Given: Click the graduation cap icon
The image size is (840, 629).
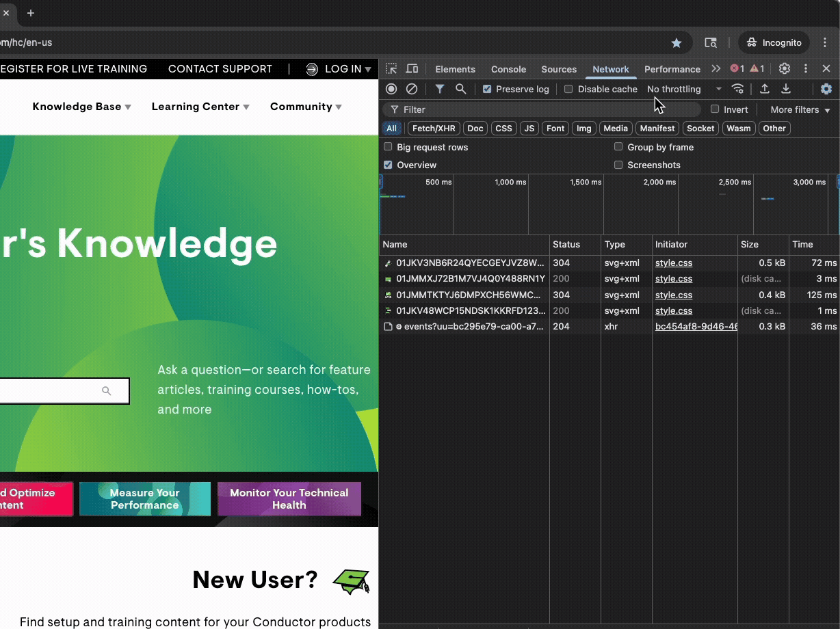Looking at the screenshot, I should click(x=352, y=581).
